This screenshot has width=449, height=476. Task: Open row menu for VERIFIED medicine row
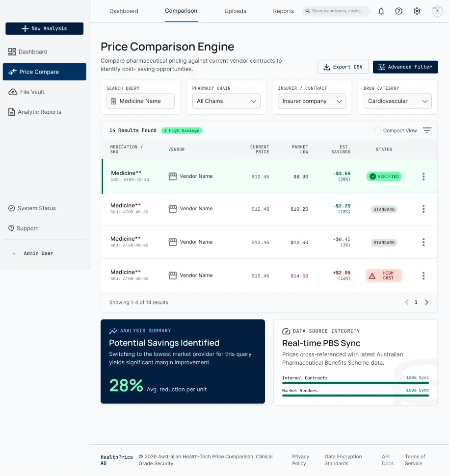pos(423,176)
